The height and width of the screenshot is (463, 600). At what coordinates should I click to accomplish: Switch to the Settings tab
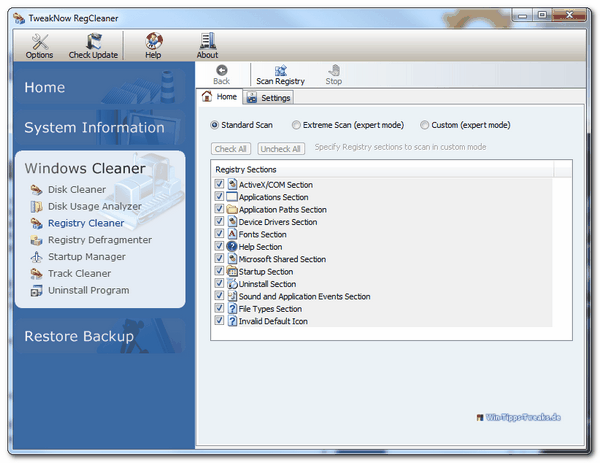point(269,98)
